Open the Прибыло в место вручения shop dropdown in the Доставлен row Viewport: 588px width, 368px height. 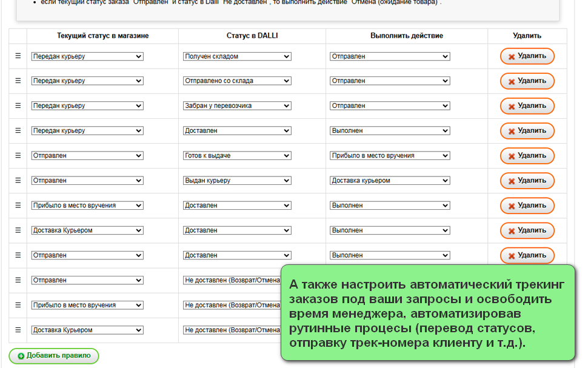tap(87, 205)
